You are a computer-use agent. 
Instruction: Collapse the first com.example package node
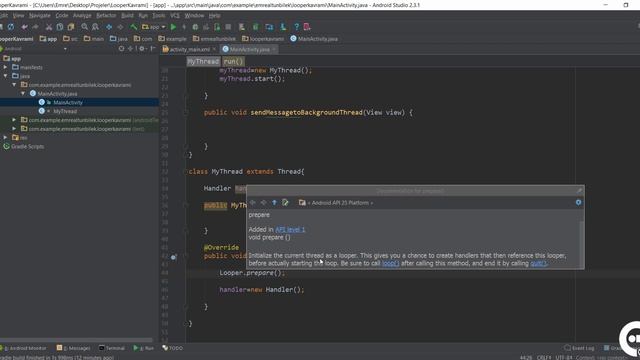tap(14, 85)
